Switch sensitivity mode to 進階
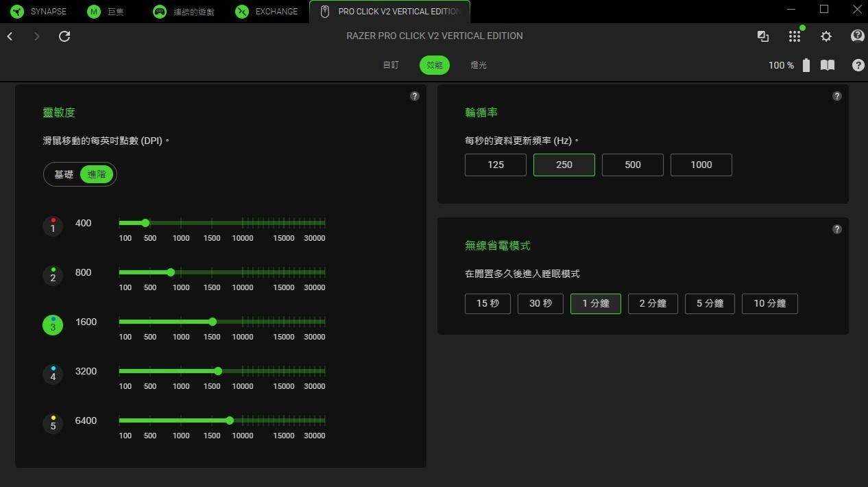The height and width of the screenshot is (487, 868). click(x=97, y=174)
